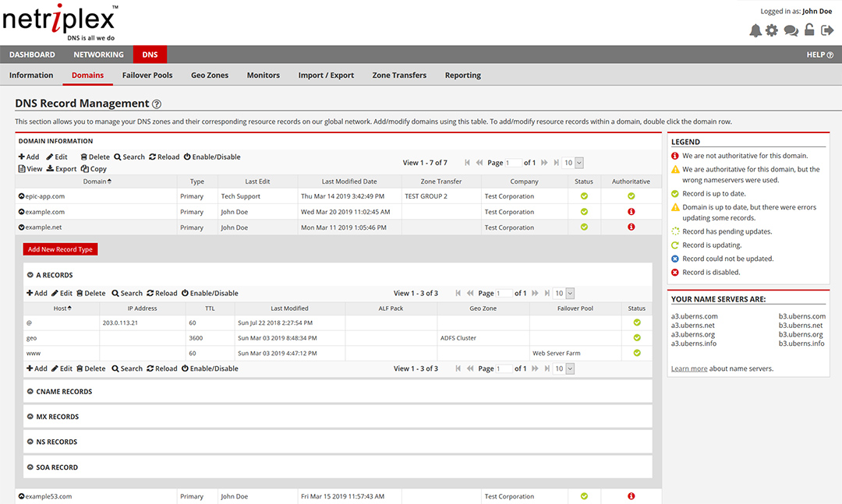Switch to the Geo Zones tab
The width and height of the screenshot is (842, 504).
click(x=210, y=75)
